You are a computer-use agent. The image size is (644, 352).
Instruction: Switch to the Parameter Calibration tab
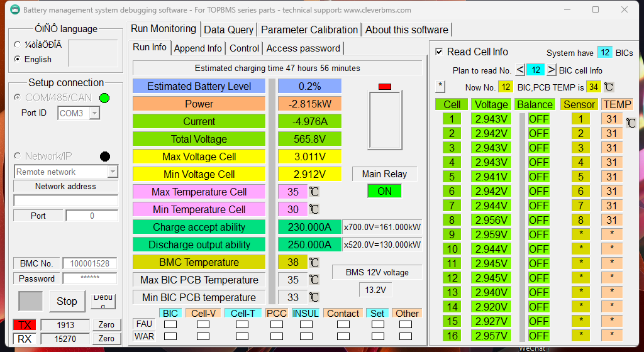click(309, 30)
